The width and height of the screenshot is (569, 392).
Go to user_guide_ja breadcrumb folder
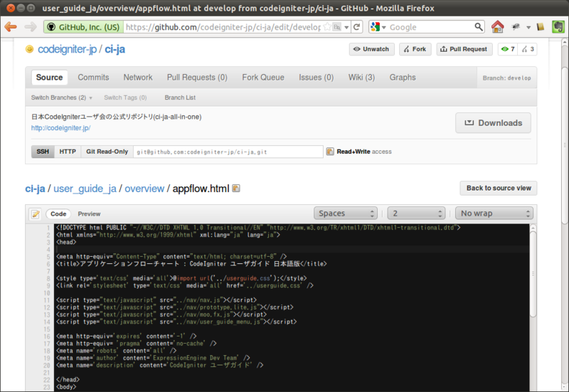tap(85, 189)
